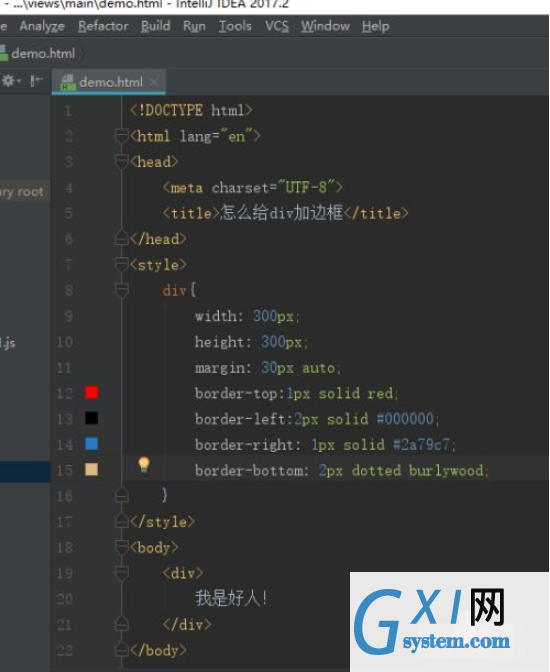The image size is (550, 672).
Task: Click the meta charset="UTF-8" line
Action: [x=252, y=188]
